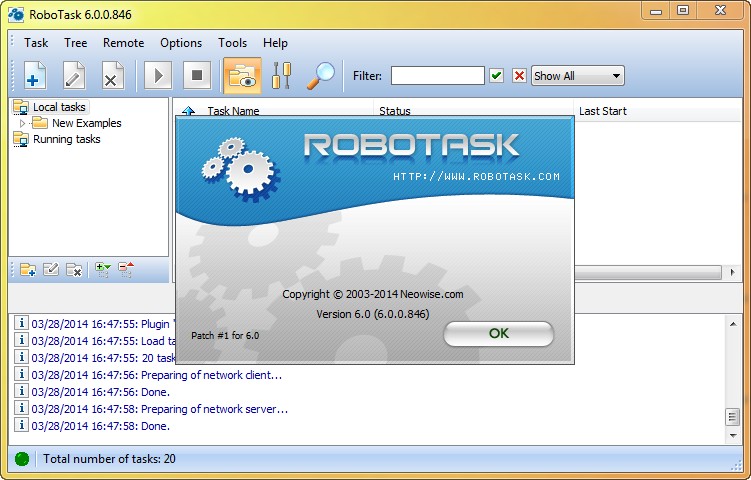Open the Remote menu
Image resolution: width=751 pixels, height=480 pixels.
tap(124, 43)
